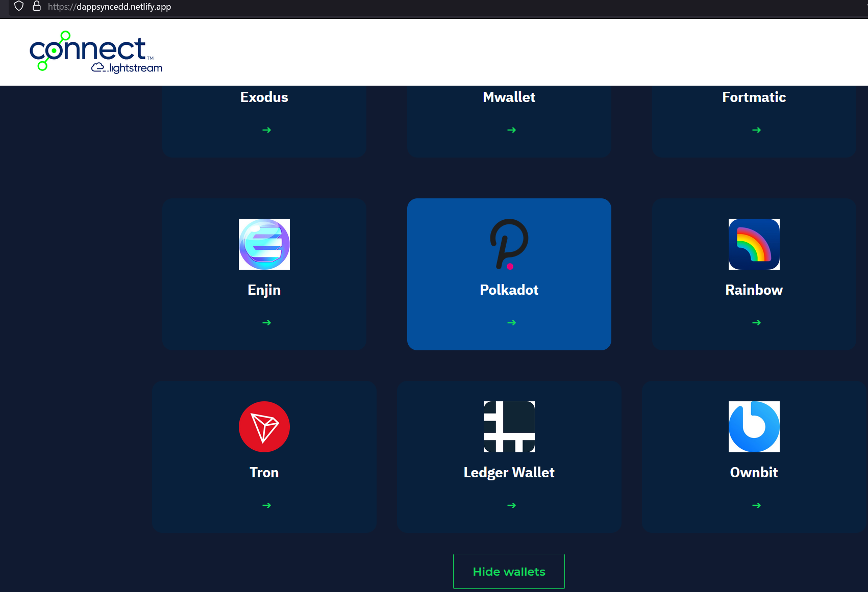The width and height of the screenshot is (868, 592).
Task: Click the Mwallet connect arrow
Action: [x=511, y=130]
